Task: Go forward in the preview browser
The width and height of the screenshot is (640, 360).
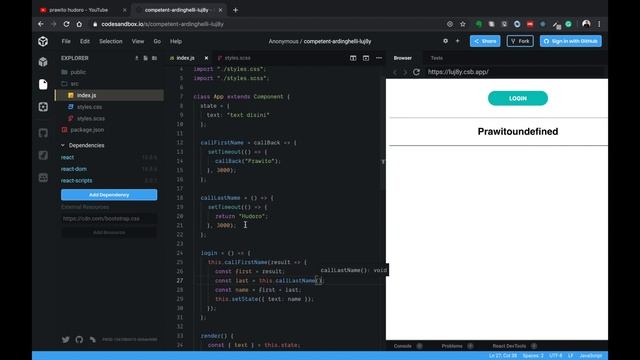Action: pos(405,72)
